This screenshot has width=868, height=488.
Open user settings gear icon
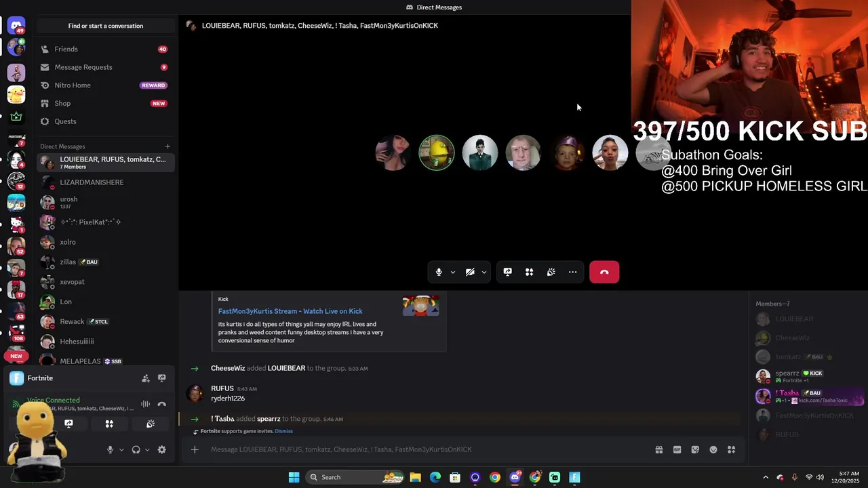click(x=161, y=449)
